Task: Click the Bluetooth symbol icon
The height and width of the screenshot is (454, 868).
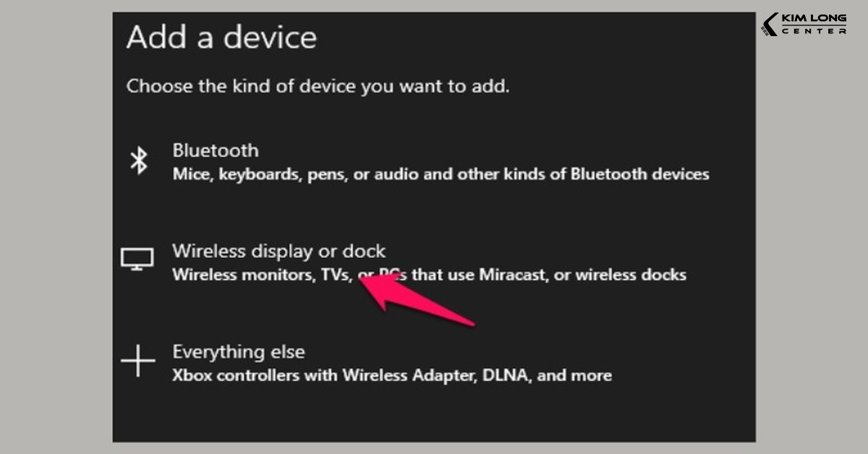Action: [x=138, y=161]
